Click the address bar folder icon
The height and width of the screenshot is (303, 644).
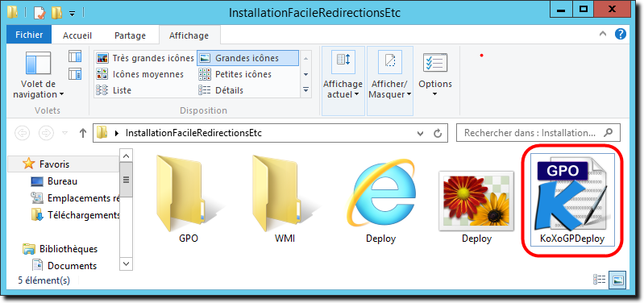pyautogui.click(x=102, y=133)
